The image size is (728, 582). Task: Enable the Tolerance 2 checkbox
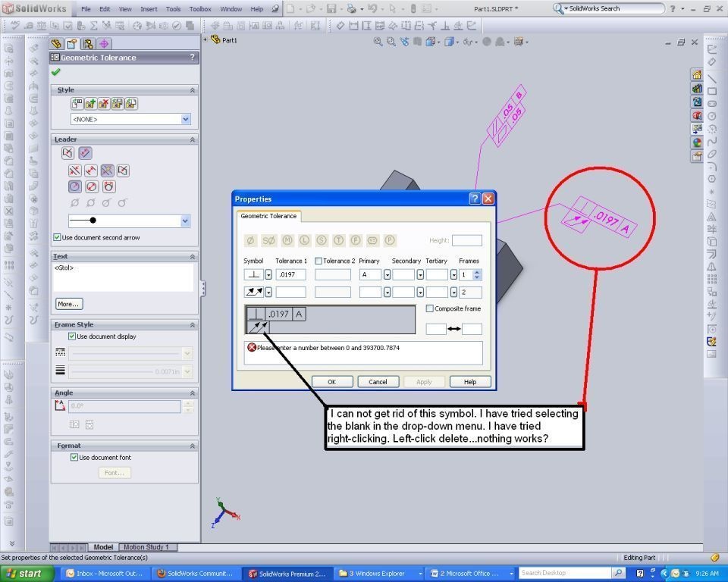(x=318, y=261)
